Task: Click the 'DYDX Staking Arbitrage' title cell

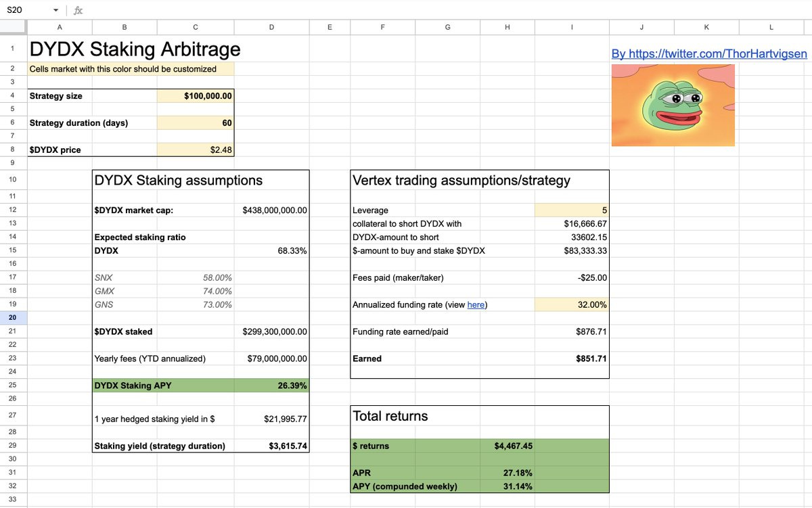Action: pyautogui.click(x=135, y=49)
